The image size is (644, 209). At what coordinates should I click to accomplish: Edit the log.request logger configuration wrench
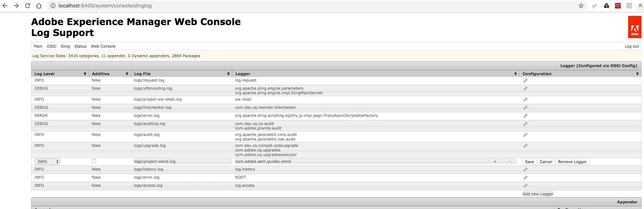click(525, 80)
